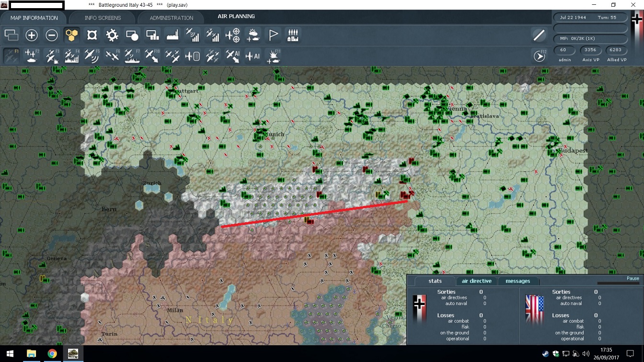Screen dimensions: 644x362
Task: Open Chrome from the taskbar
Action: click(x=52, y=354)
